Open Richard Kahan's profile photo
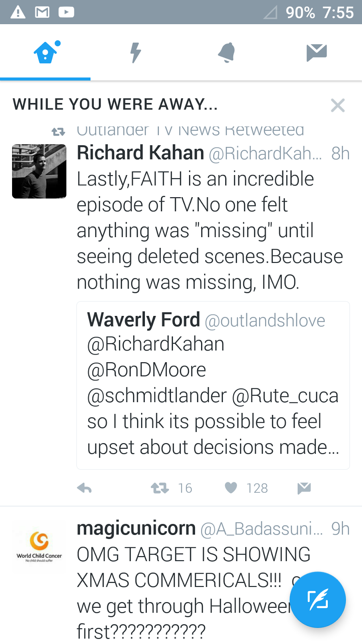This screenshot has height=644, width=362. pyautogui.click(x=39, y=171)
